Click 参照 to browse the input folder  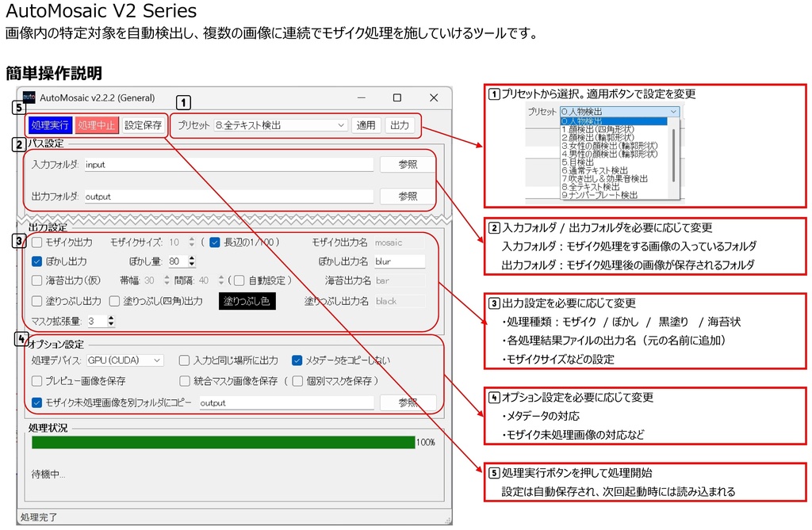(x=406, y=164)
